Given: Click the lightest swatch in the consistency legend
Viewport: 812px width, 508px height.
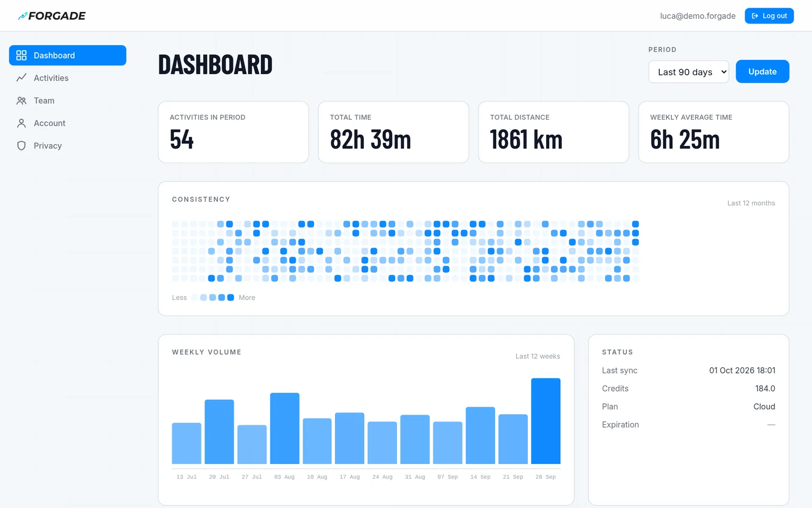Looking at the screenshot, I should (x=194, y=298).
